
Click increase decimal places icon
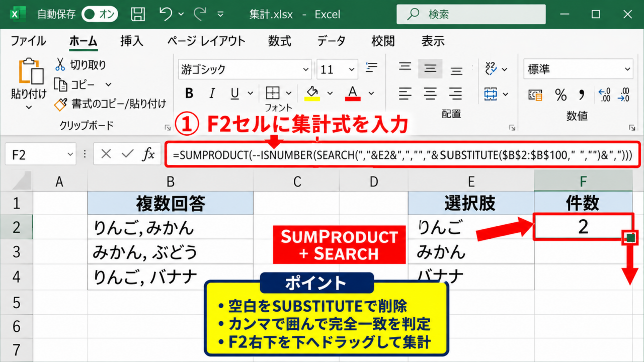tap(604, 94)
